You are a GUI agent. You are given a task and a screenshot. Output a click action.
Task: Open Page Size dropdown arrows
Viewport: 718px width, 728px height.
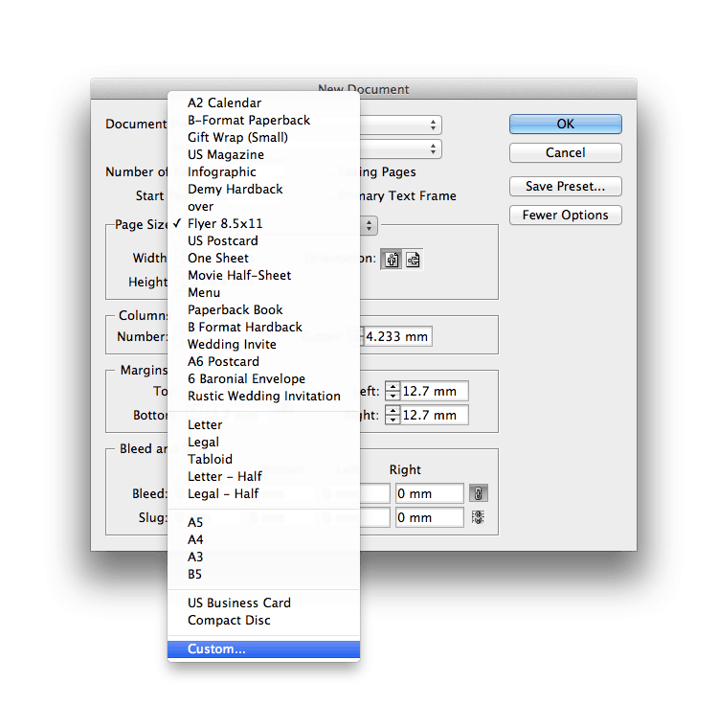[x=369, y=226]
